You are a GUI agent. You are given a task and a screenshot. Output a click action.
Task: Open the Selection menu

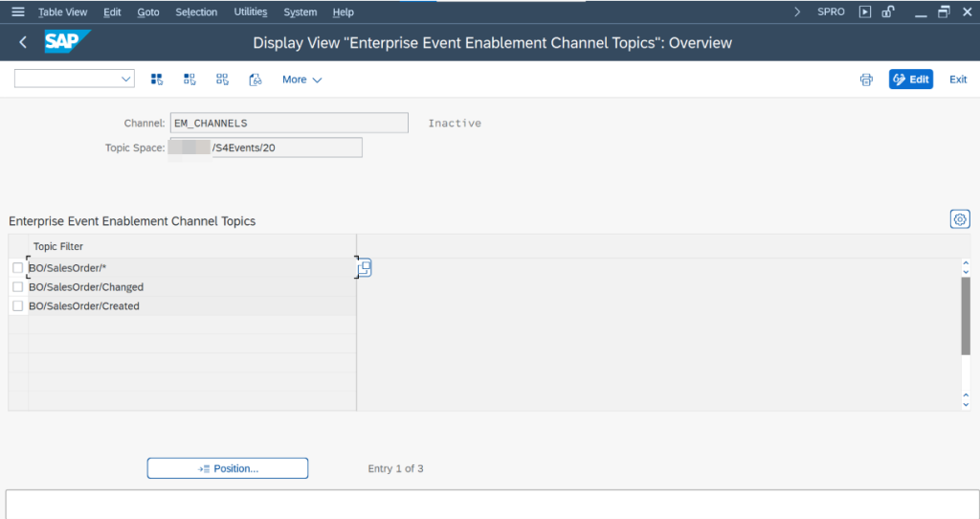pyautogui.click(x=196, y=11)
